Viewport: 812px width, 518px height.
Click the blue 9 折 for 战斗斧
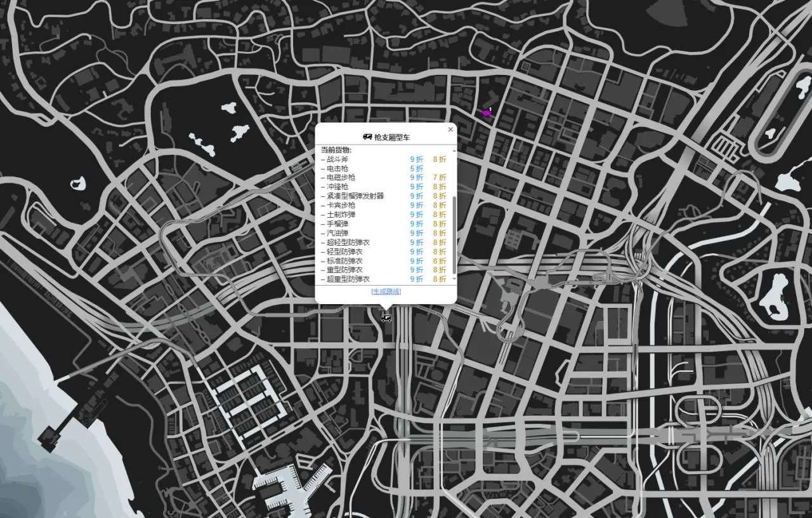click(417, 159)
